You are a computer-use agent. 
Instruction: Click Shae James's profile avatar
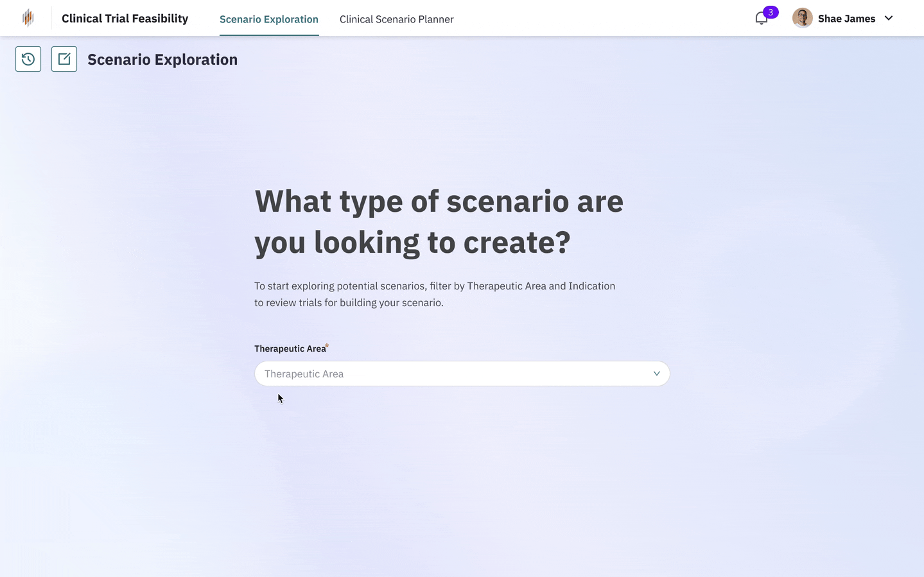[x=802, y=18]
